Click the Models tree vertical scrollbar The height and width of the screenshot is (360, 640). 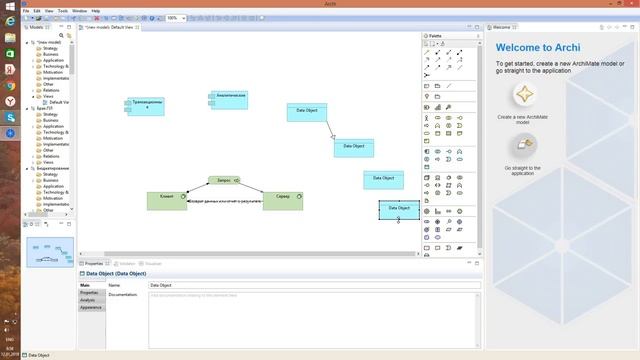(x=72, y=61)
